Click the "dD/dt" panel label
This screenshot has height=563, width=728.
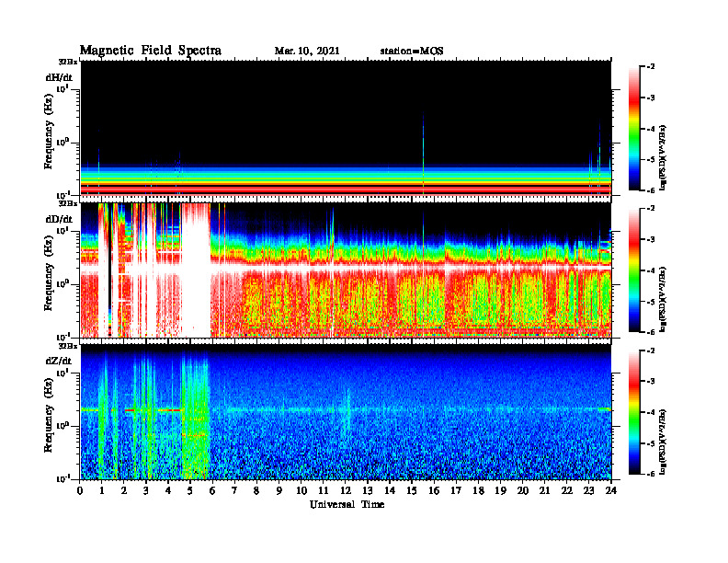pyautogui.click(x=59, y=219)
